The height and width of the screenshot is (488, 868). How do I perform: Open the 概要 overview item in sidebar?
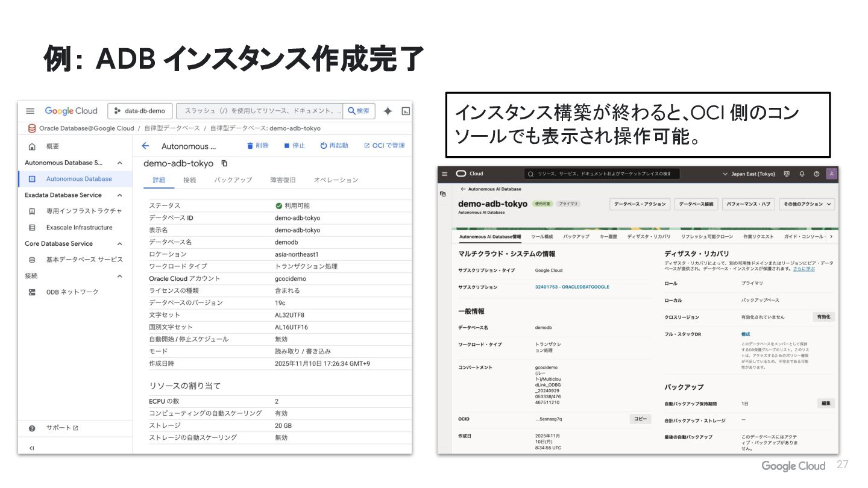52,146
